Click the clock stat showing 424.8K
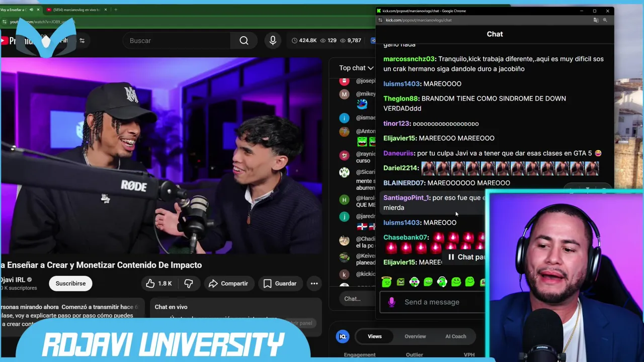The width and height of the screenshot is (644, 362). pos(305,41)
